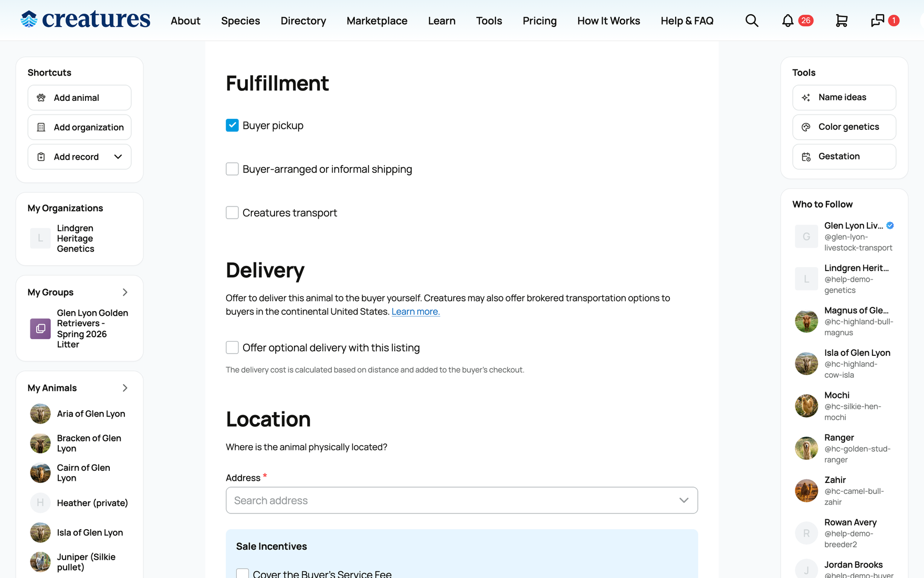Click the Aria of Glen Lyon avatar
Image resolution: width=924 pixels, height=578 pixels.
(x=40, y=414)
